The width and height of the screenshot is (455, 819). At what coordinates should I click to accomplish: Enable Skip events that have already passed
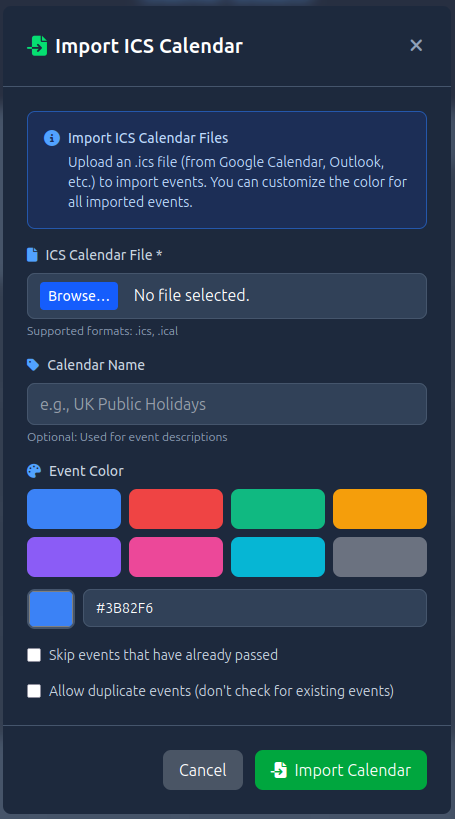click(x=34, y=655)
